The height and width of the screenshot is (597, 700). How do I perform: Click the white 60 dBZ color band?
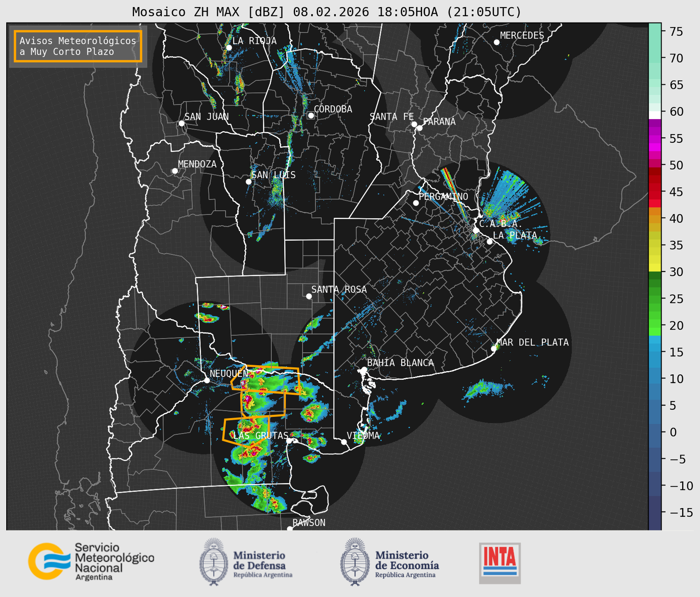[x=655, y=115]
